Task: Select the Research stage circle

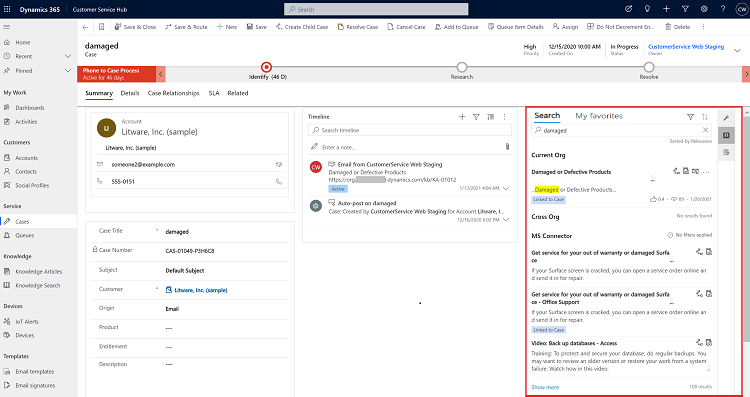Action: pos(462,67)
